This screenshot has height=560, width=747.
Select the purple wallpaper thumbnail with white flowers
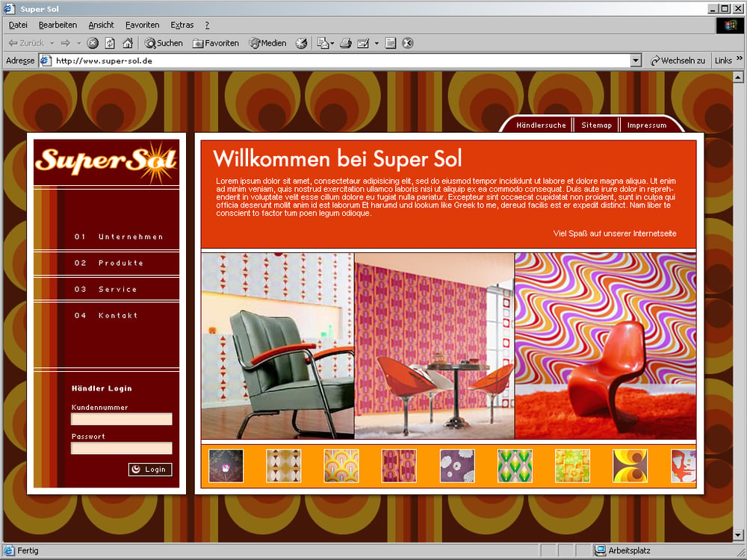(457, 466)
